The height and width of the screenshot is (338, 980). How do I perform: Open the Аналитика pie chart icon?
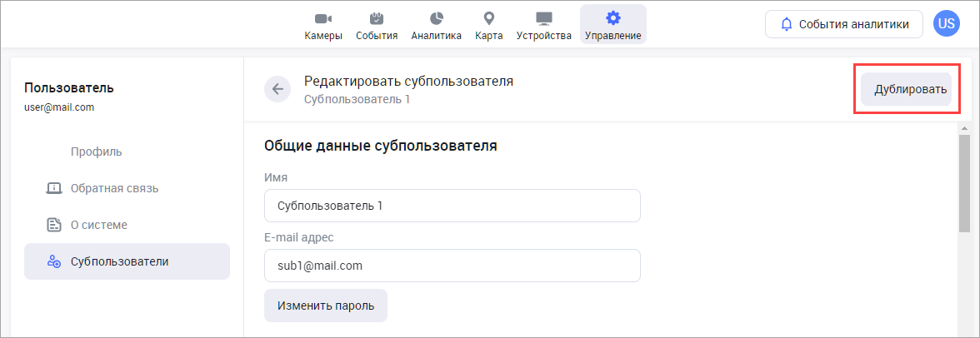436,19
